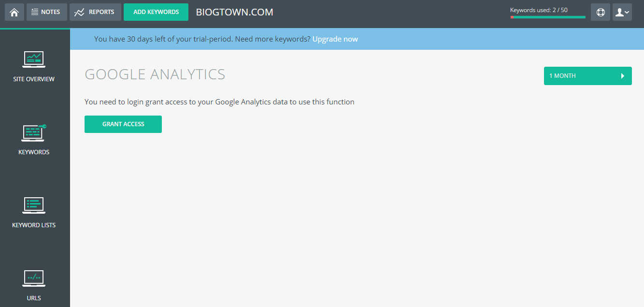Click the Add Keywords button

tap(156, 12)
